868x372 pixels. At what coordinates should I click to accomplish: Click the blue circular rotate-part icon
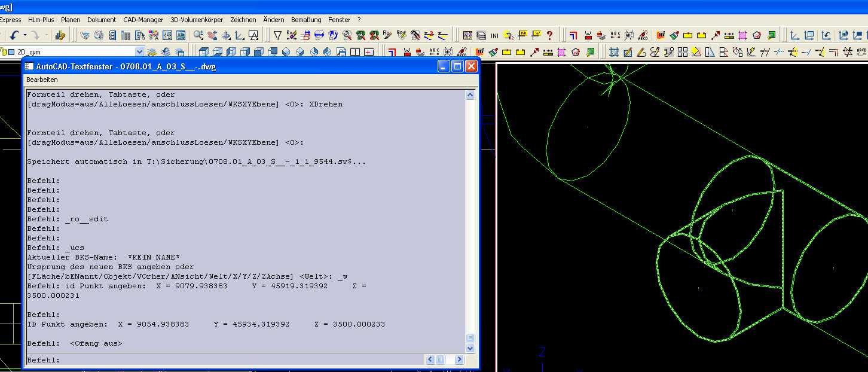tap(332, 35)
